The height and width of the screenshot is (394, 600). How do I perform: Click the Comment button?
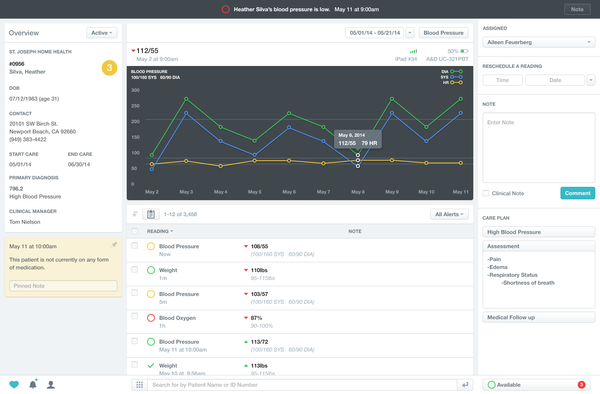tap(578, 193)
